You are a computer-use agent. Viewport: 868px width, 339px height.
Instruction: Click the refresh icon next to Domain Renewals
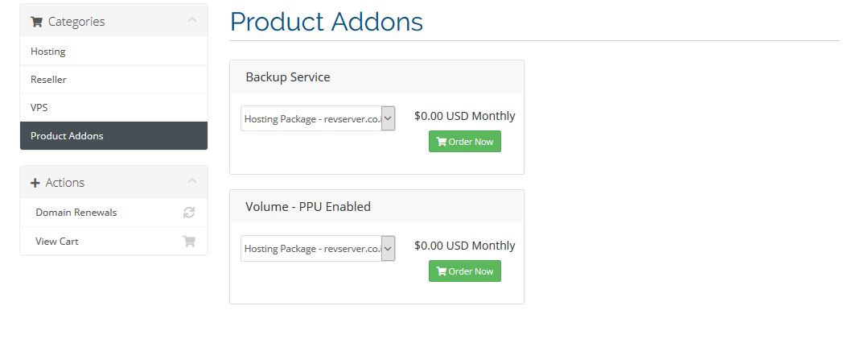pos(189,212)
